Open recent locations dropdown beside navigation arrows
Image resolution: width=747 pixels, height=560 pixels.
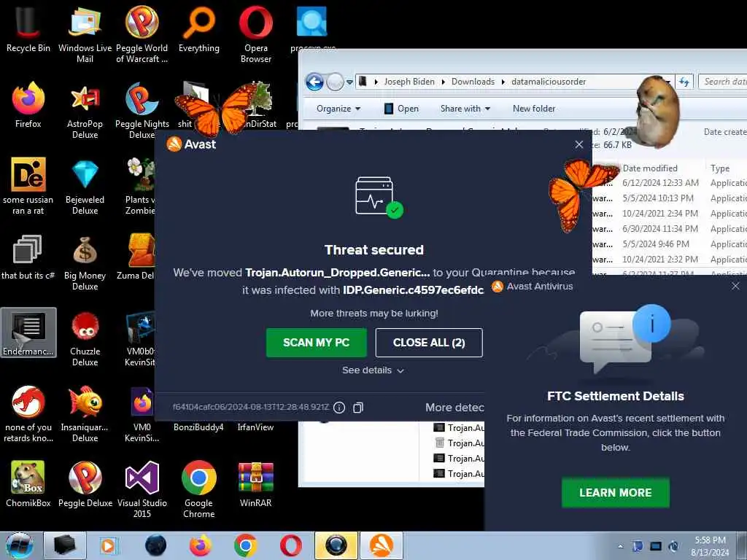349,82
